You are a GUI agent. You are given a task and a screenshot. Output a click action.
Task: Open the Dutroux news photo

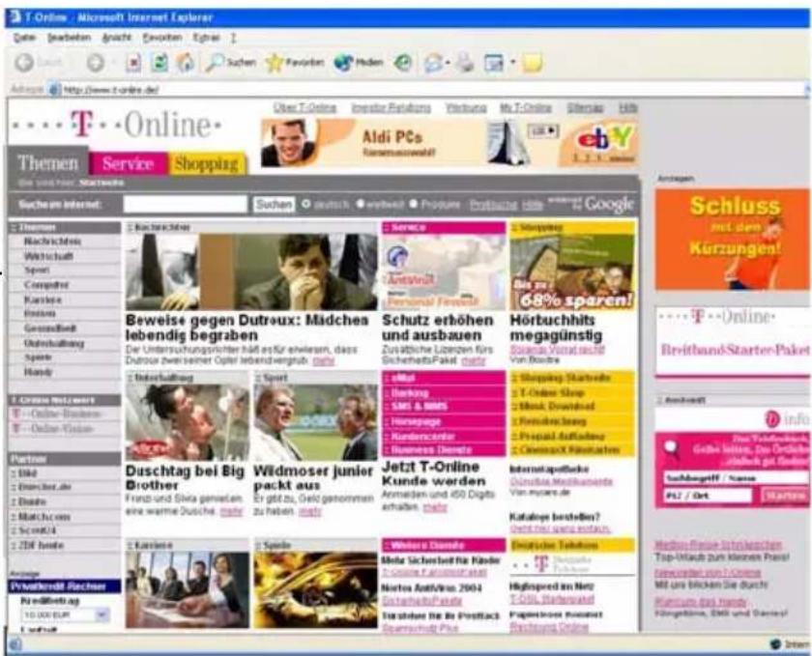(x=251, y=271)
